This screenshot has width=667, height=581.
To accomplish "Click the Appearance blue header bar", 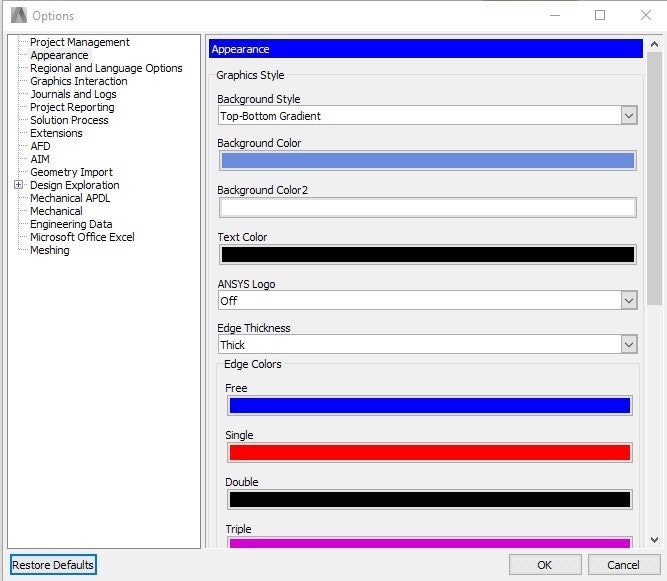I will pos(425,49).
